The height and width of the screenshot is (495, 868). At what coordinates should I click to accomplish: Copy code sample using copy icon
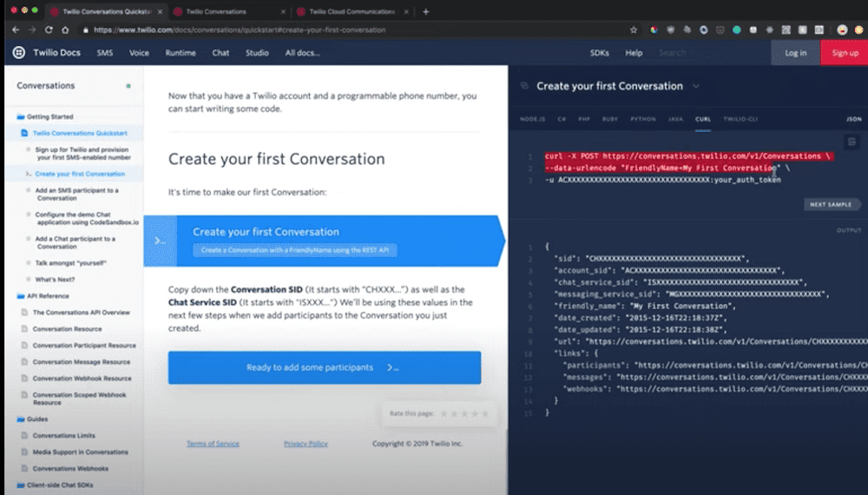click(x=852, y=142)
